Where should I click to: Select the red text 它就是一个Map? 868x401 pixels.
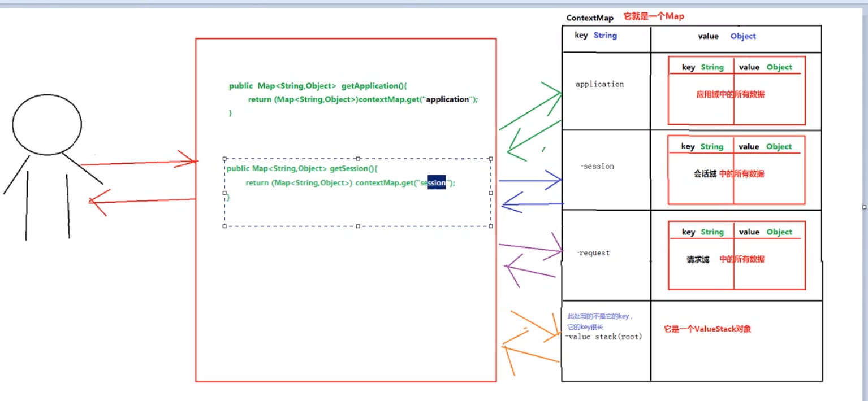coord(654,16)
